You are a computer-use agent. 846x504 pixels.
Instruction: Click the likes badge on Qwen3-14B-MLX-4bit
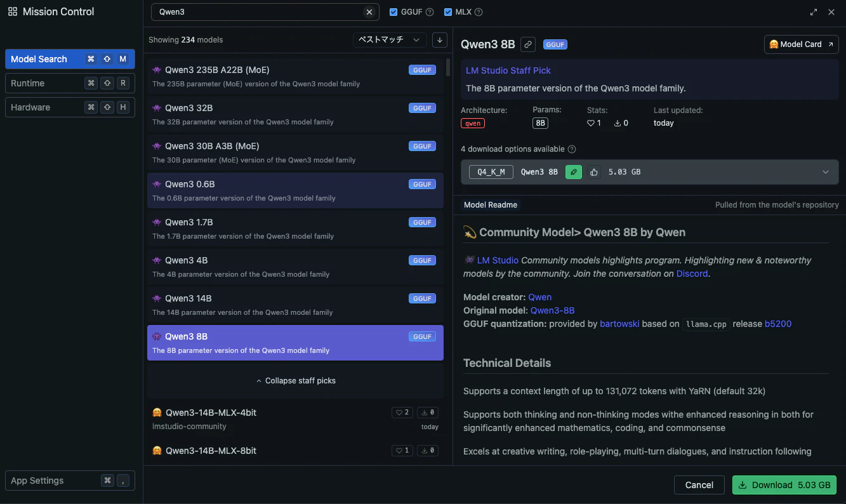pos(402,413)
